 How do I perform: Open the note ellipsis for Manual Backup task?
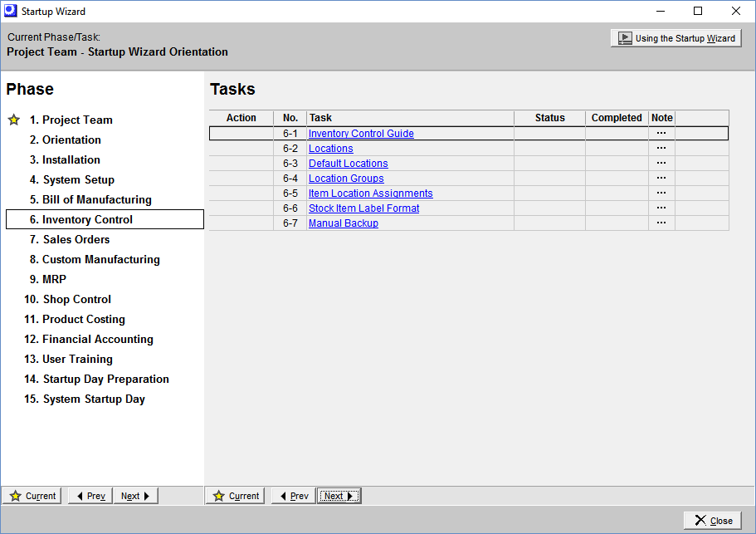(x=661, y=223)
